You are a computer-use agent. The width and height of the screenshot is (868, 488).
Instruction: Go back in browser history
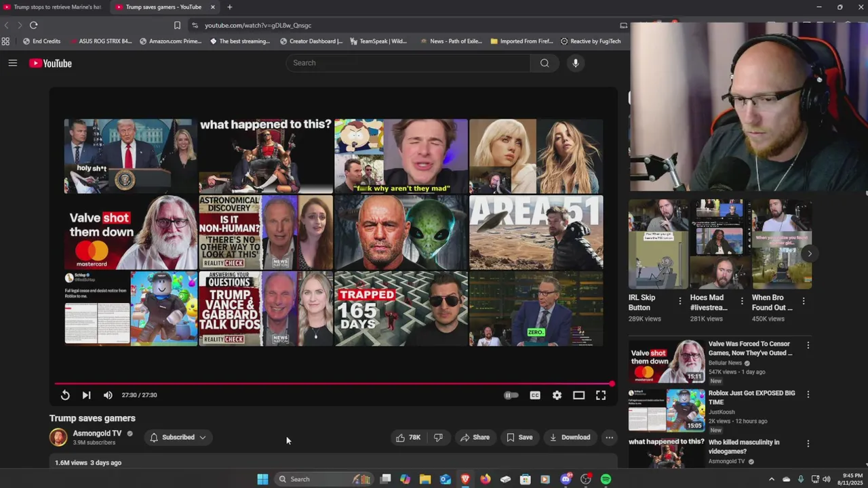click(x=6, y=25)
